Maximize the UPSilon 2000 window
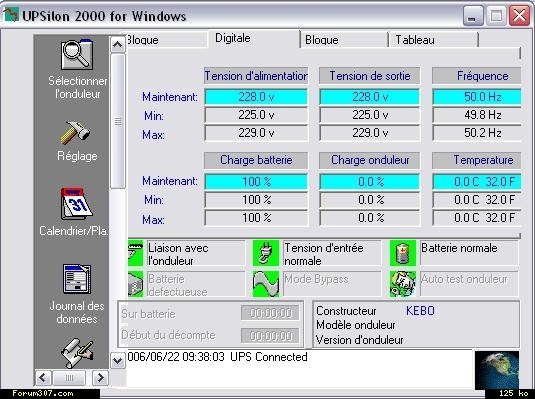 tap(496, 16)
